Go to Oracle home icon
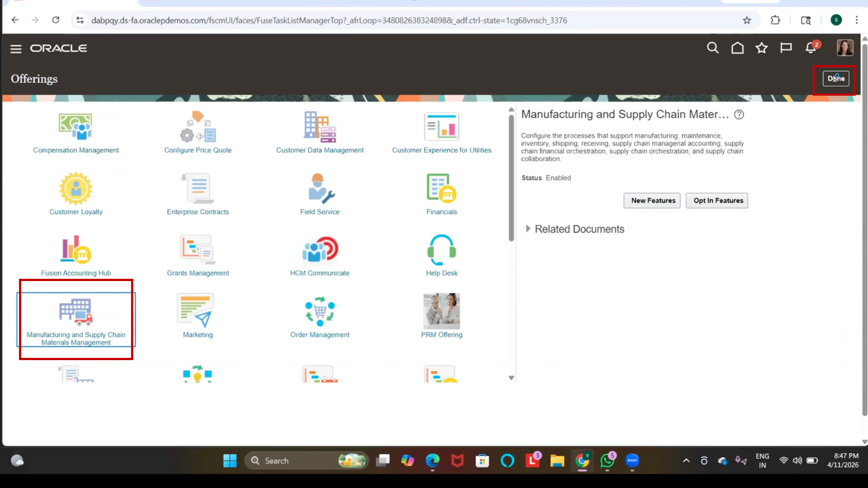Screen dimensions: 868x488 tap(737, 48)
